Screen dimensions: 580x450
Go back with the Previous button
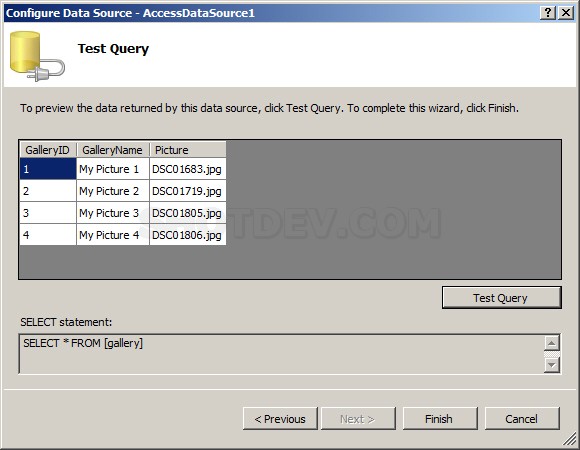[x=280, y=419]
